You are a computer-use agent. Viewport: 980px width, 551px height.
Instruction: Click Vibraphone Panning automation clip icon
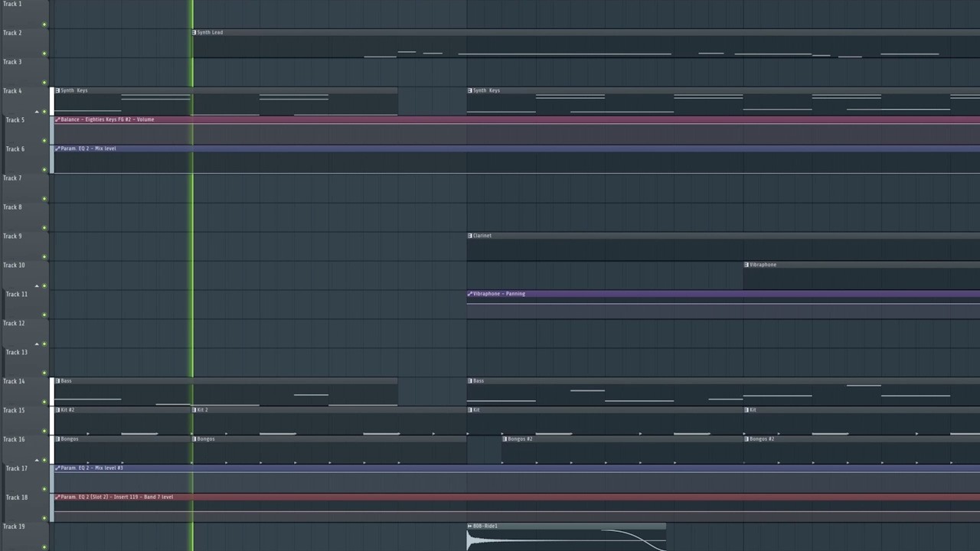470,294
